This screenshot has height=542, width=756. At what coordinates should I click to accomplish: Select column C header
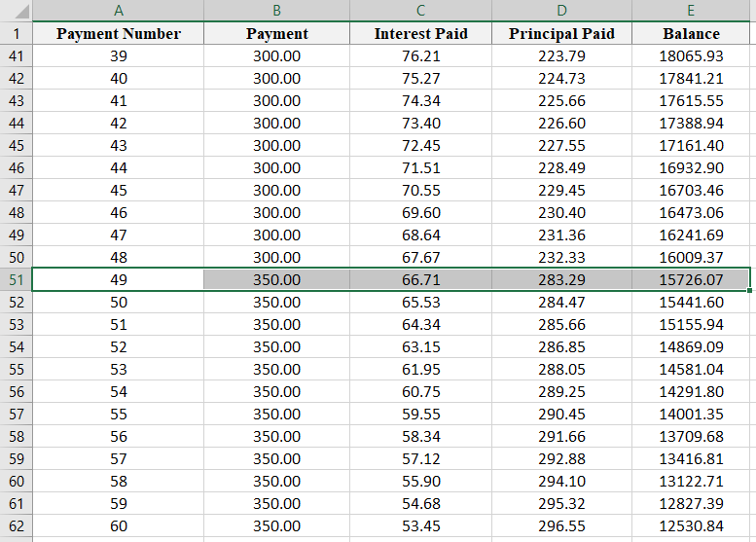tap(420, 11)
